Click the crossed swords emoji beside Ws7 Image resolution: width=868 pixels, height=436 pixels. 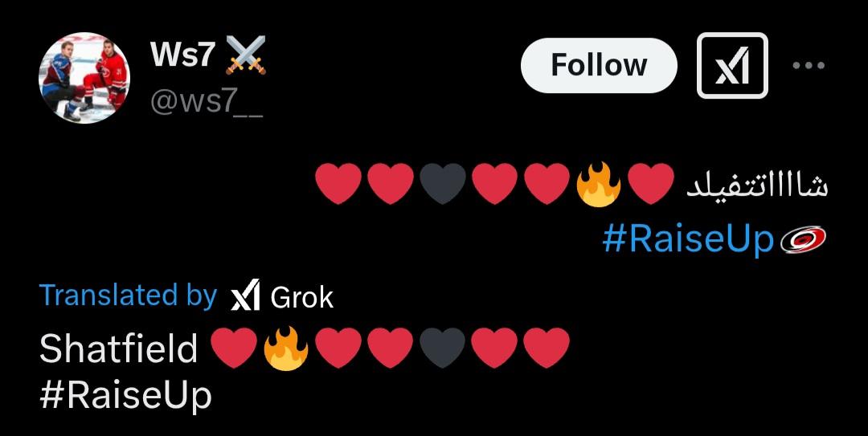pos(246,55)
